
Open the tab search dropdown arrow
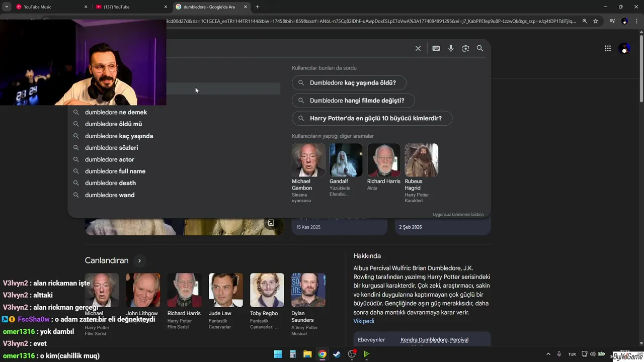(x=7, y=7)
